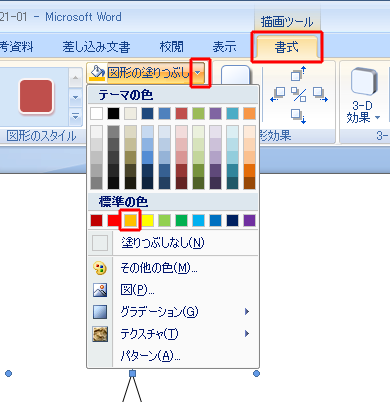Click the paint bucket shape fill icon
The width and height of the screenshot is (390, 402).
click(97, 72)
